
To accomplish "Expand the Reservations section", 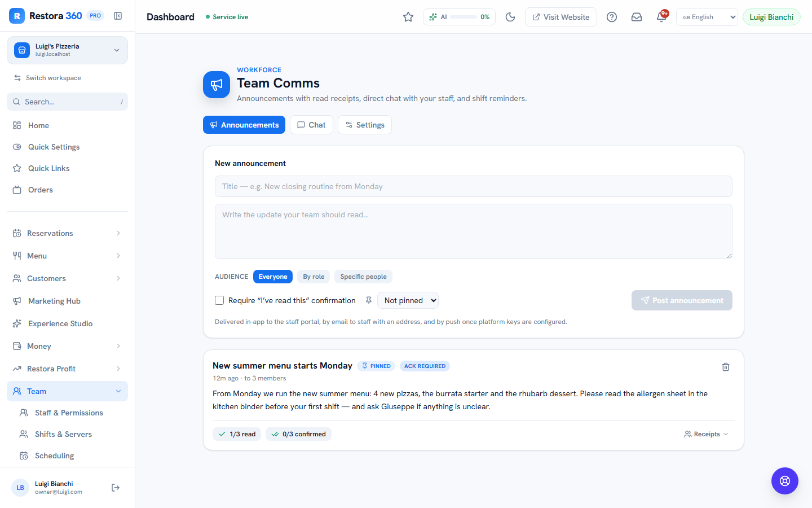I will 67,233.
